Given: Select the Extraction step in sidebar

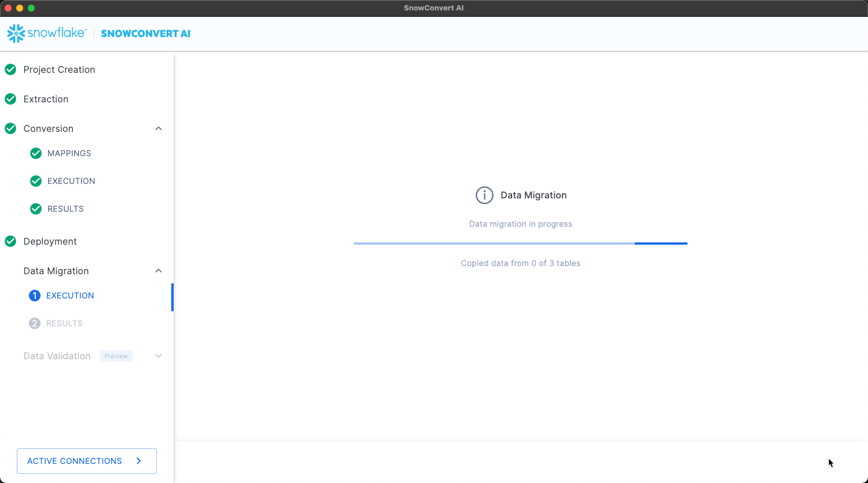Looking at the screenshot, I should coord(46,99).
